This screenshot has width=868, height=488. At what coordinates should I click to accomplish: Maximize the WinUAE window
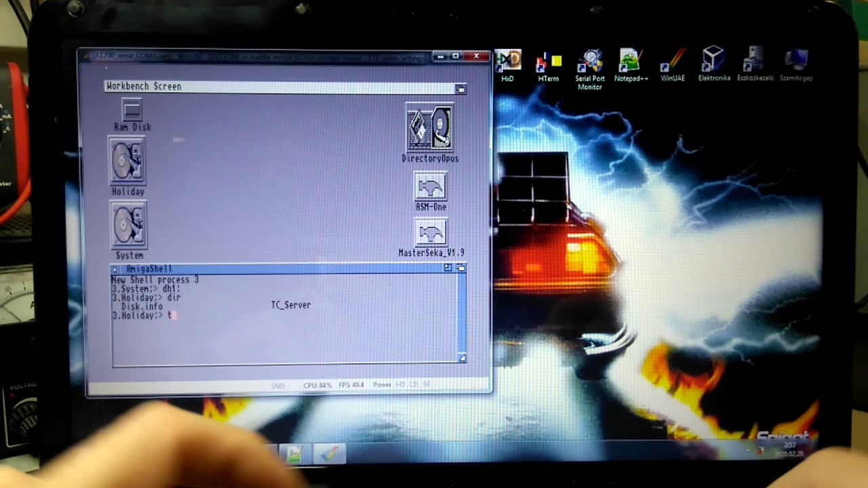point(456,56)
